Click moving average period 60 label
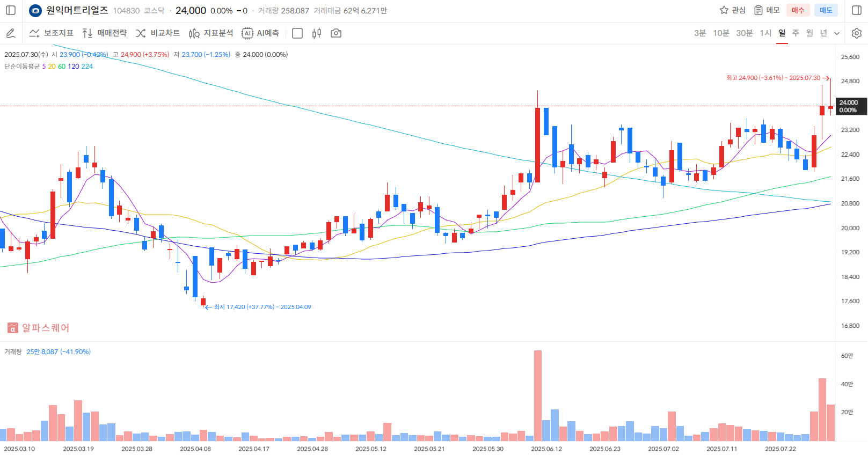The height and width of the screenshot is (455, 868). point(62,67)
